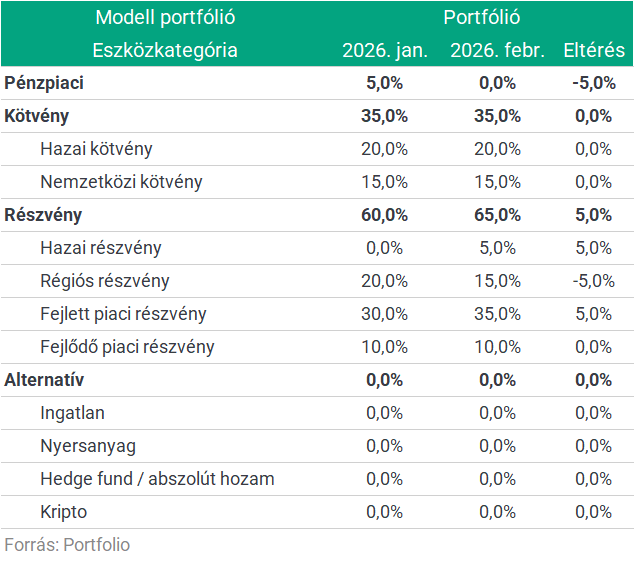This screenshot has height=562, width=634.
Task: Click the 2026. febr. column header
Action: click(x=498, y=50)
